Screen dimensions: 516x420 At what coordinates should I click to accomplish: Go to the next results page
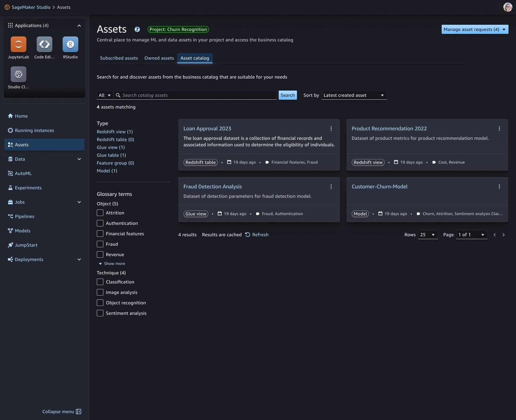pyautogui.click(x=504, y=235)
